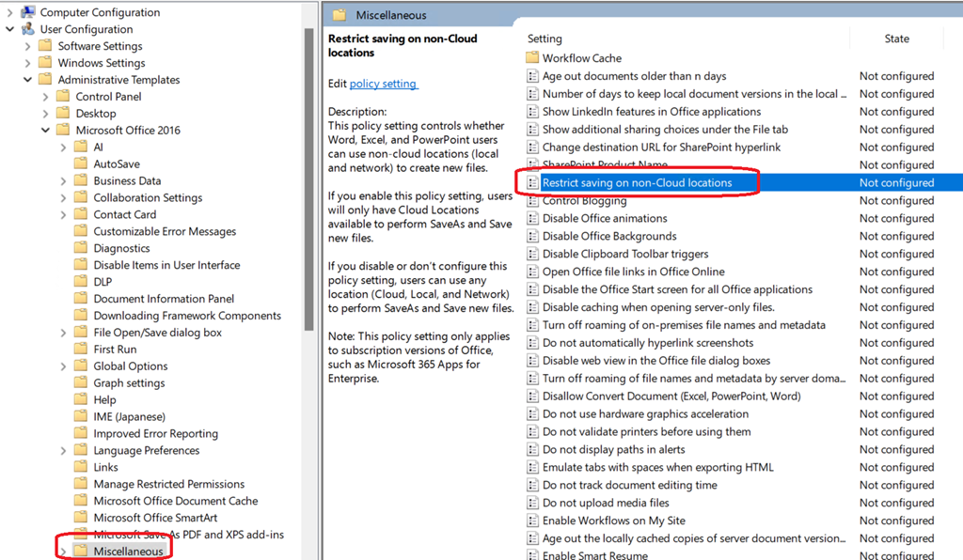Sort by the Setting column header
This screenshot has width=963, height=560.
point(545,39)
